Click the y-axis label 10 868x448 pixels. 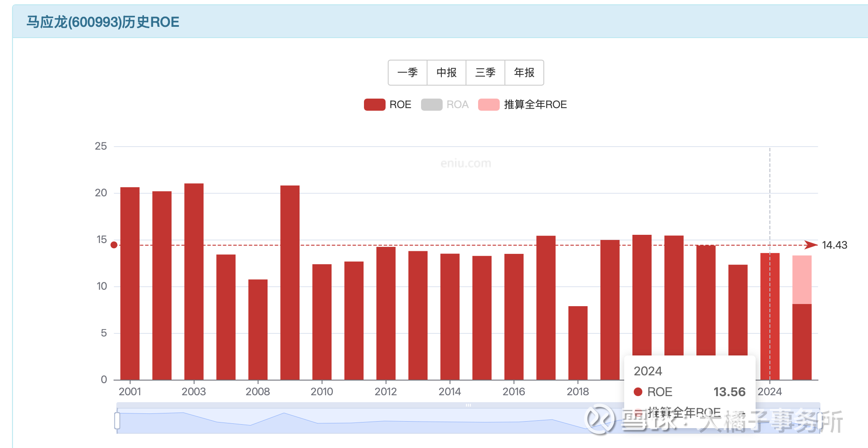tap(102, 286)
